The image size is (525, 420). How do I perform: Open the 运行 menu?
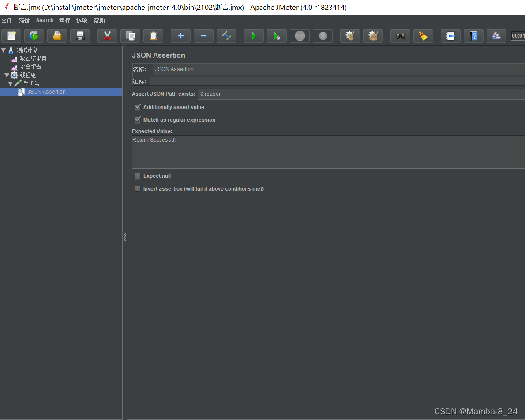click(x=64, y=20)
